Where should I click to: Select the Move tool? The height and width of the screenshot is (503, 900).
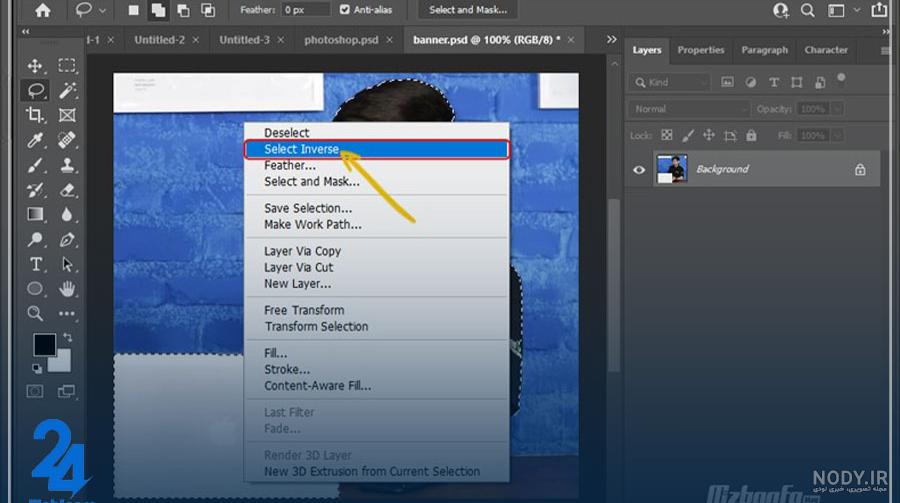[x=35, y=65]
